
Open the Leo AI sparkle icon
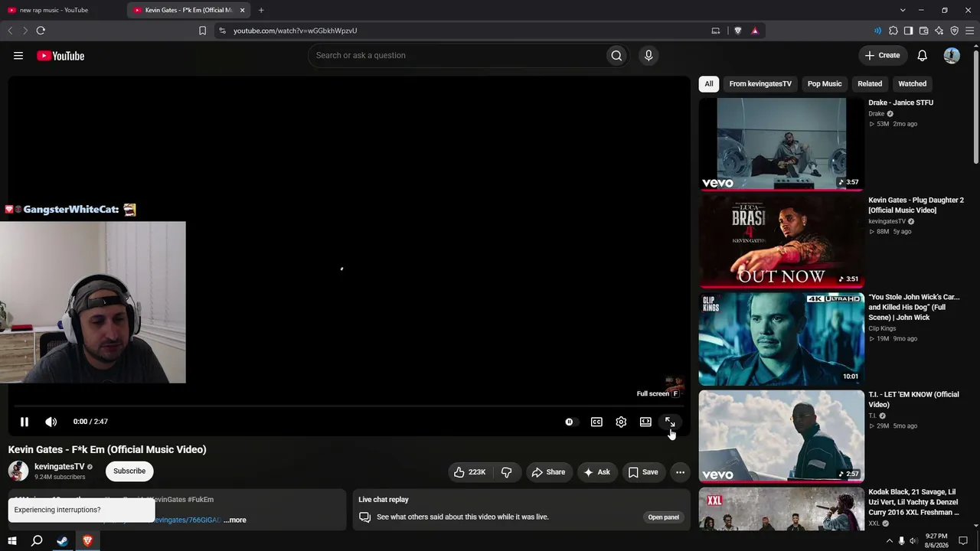tap(939, 31)
